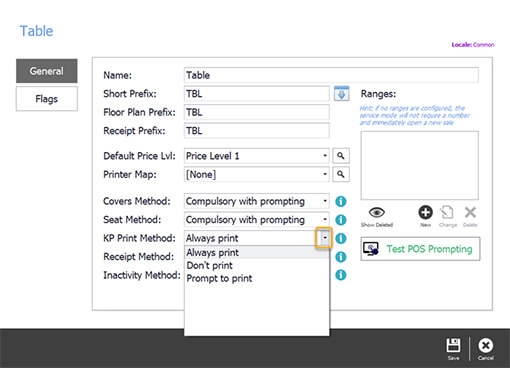Open Inactivity Method info icon

tap(340, 275)
